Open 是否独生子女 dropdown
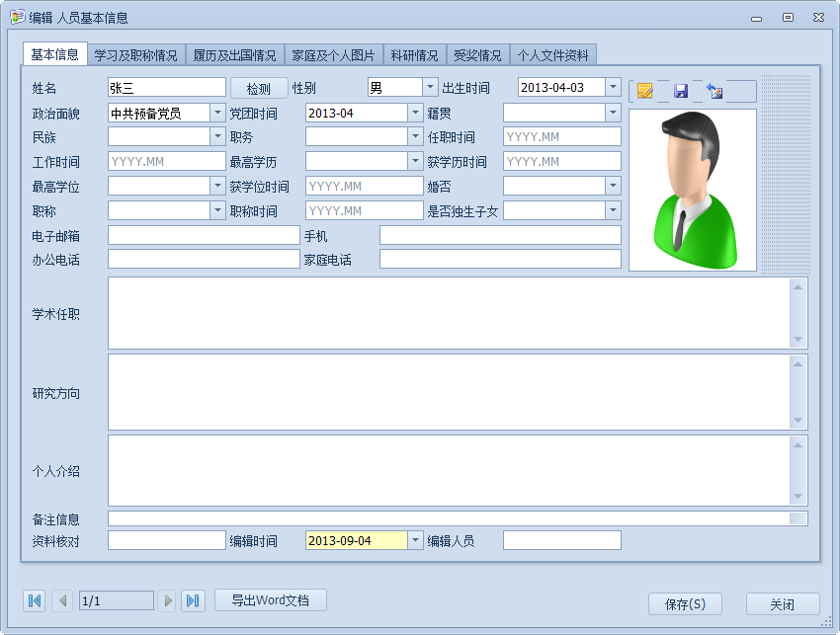The image size is (840, 635). [x=613, y=210]
